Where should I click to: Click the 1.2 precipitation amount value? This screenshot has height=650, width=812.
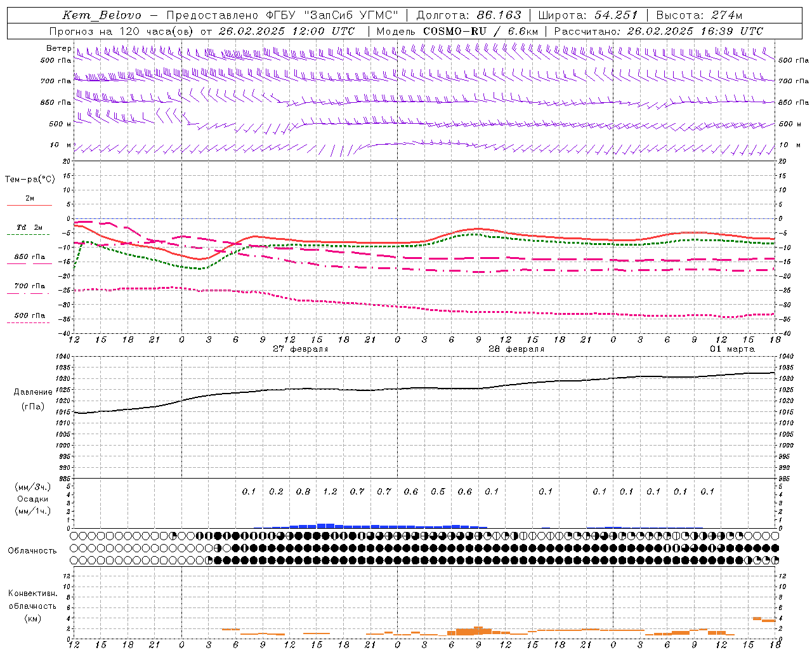click(x=330, y=491)
